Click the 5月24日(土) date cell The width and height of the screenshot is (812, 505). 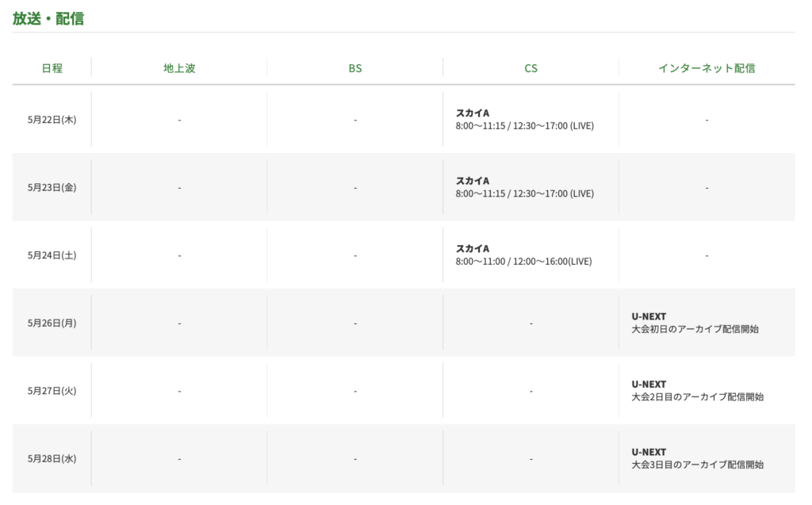point(52,255)
